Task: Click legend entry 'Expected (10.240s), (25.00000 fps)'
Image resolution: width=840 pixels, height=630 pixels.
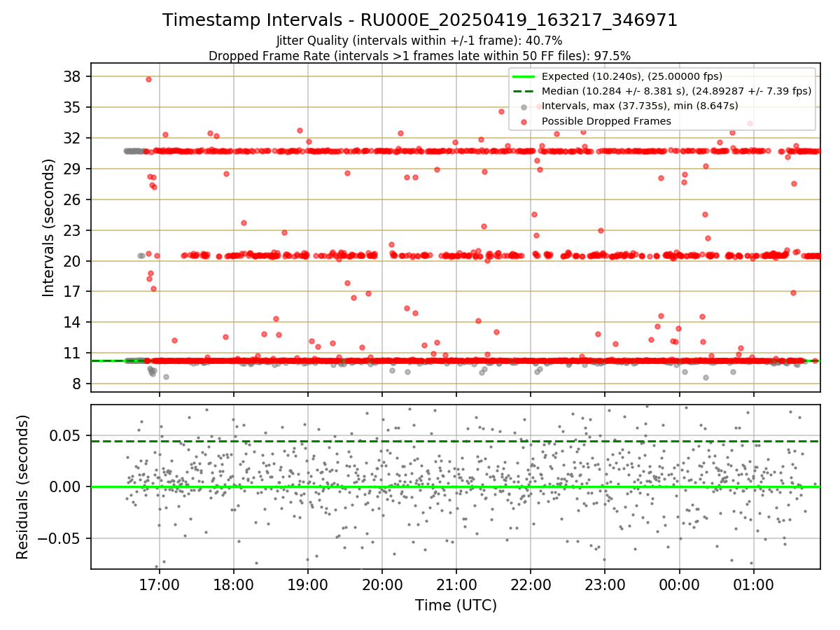Action: [x=632, y=77]
